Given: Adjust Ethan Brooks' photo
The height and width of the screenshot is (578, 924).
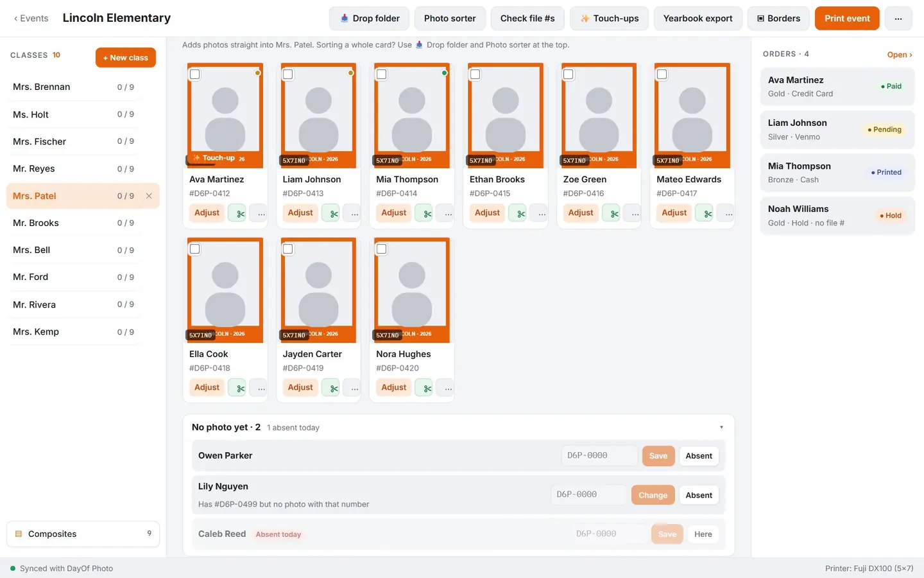Looking at the screenshot, I should [x=487, y=213].
